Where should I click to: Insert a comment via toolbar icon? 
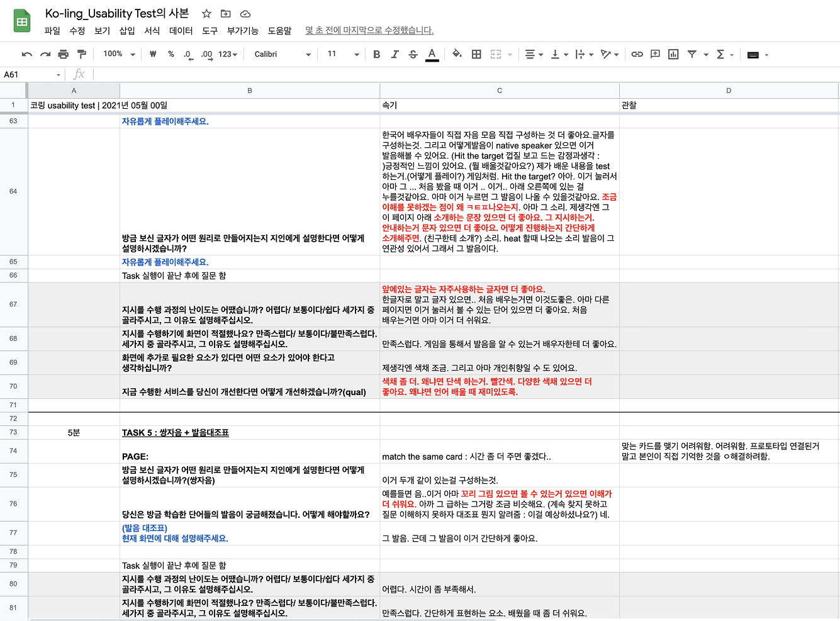655,55
